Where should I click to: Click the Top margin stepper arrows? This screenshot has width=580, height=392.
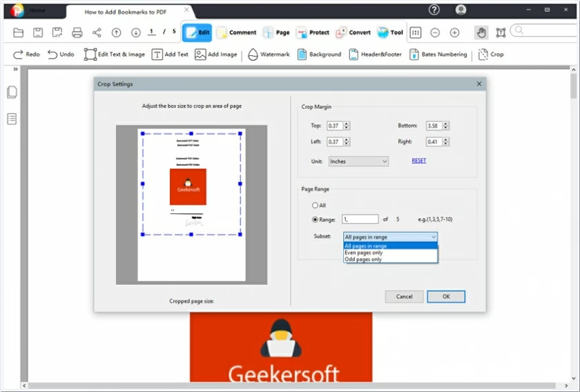[346, 126]
